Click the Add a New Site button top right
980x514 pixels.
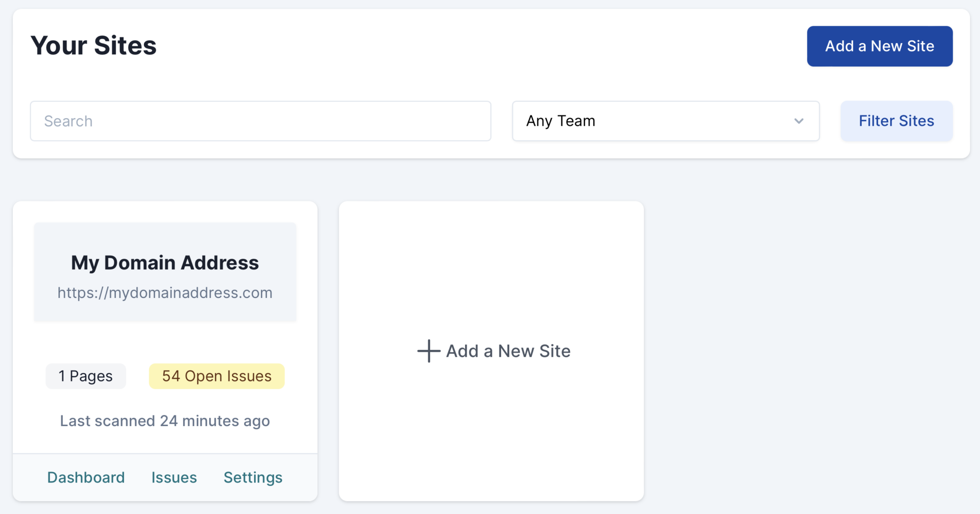(x=879, y=46)
